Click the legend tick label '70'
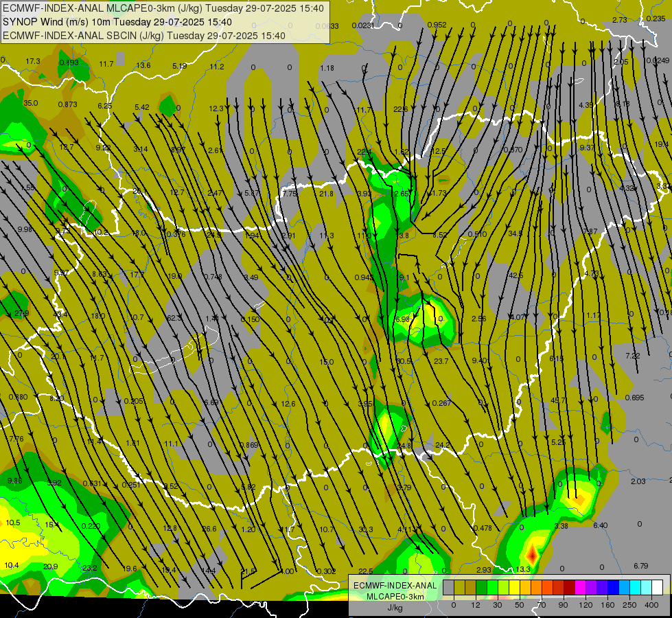Viewport: 672px width, 618px height. [x=542, y=605]
